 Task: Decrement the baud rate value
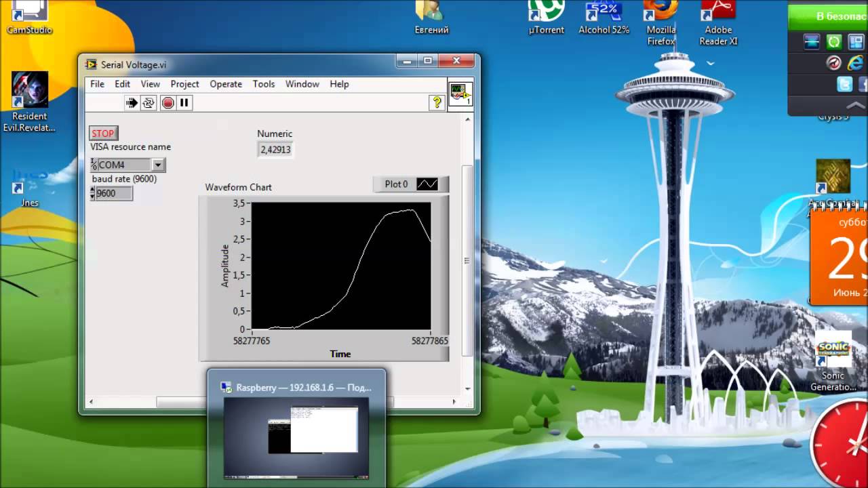[x=93, y=197]
